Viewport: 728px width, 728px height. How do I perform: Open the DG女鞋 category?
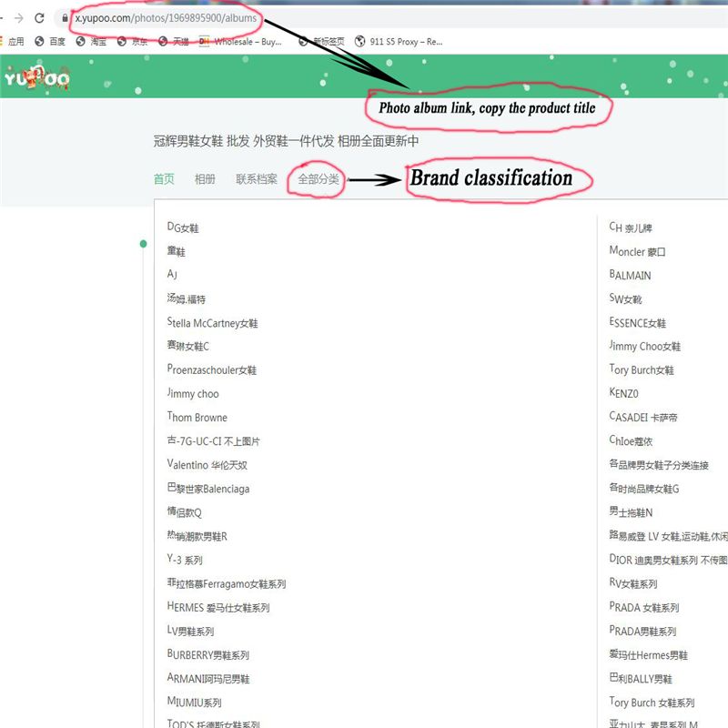[183, 227]
